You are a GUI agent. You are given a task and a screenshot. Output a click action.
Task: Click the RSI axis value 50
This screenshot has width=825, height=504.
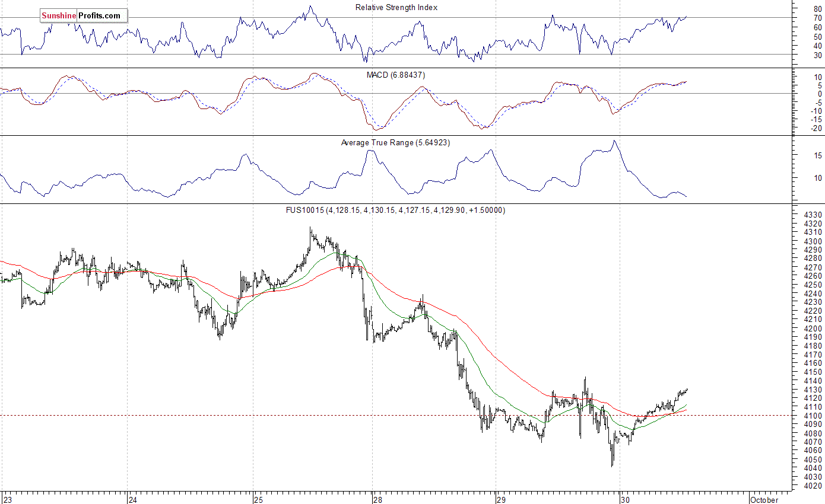[x=817, y=36]
